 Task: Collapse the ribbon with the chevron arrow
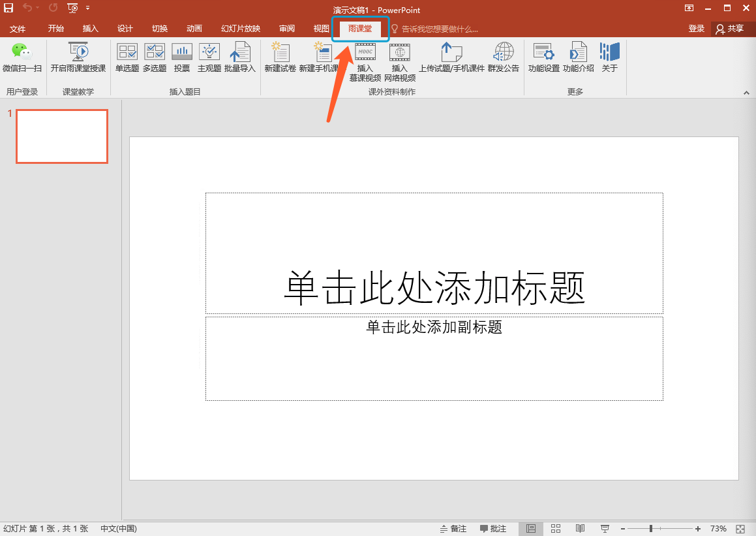[746, 93]
